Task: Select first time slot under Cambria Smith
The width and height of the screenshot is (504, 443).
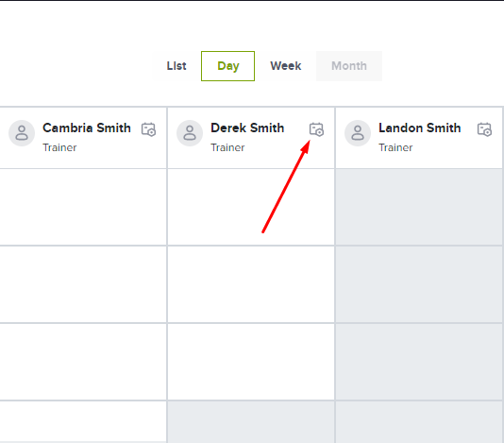Action: pos(83,207)
